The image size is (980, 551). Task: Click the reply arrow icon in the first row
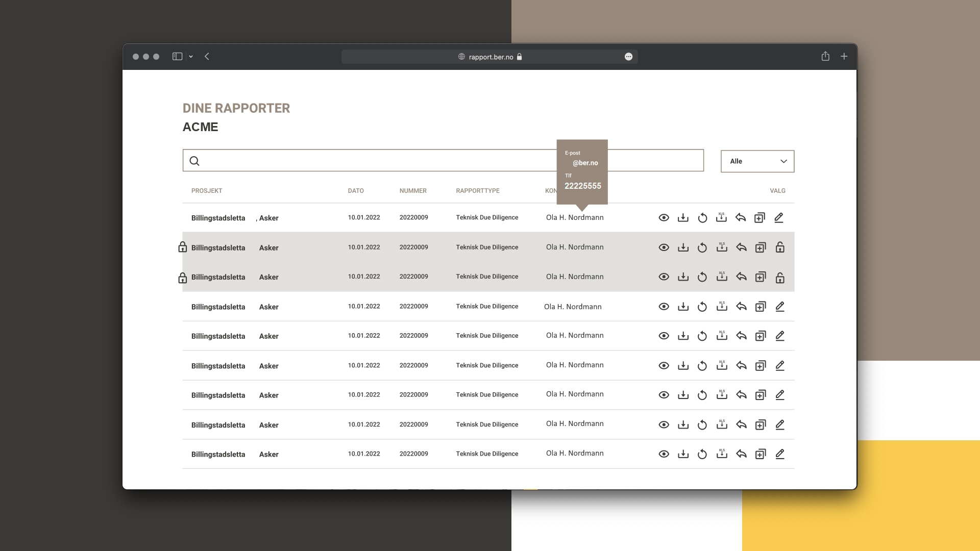pos(741,218)
